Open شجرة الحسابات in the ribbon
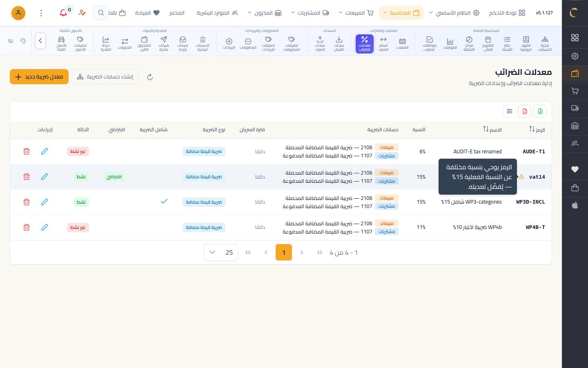Viewport: 588px width, 368px height. 545,43
